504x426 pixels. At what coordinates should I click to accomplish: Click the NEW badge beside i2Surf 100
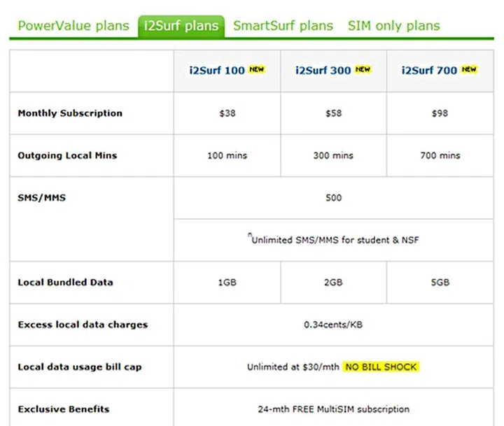coord(257,69)
